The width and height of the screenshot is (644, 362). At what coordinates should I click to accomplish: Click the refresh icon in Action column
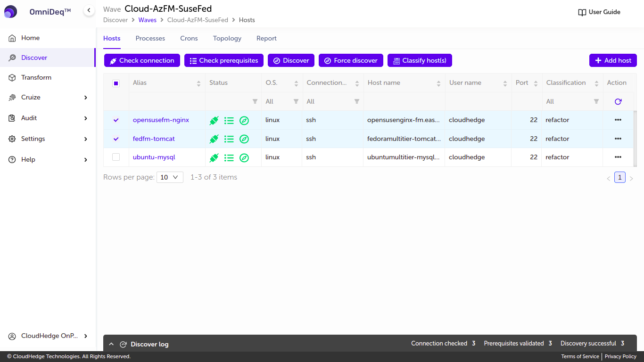(x=618, y=101)
